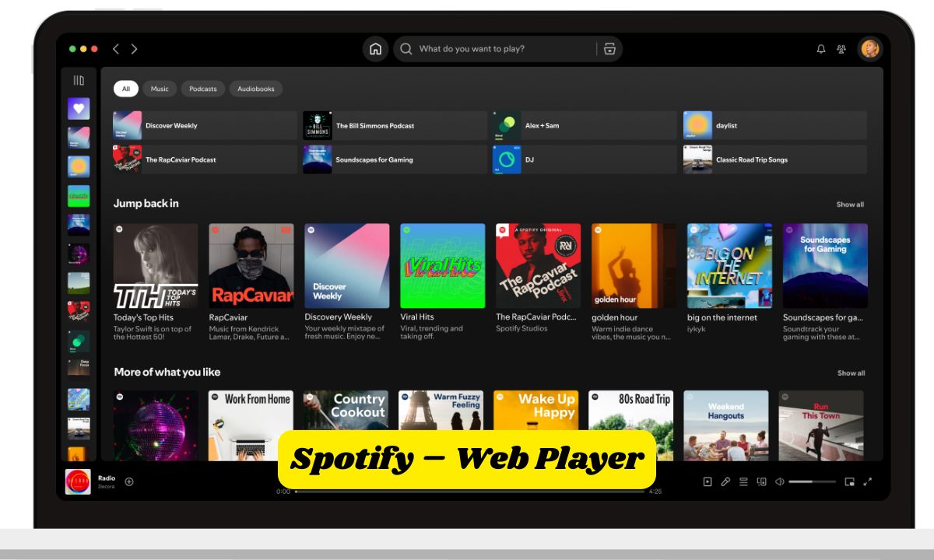Open the DJ shortcut tile

585,159
